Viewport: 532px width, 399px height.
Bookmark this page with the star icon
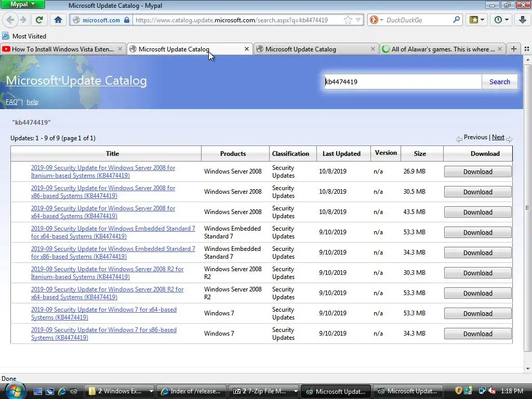[x=348, y=20]
